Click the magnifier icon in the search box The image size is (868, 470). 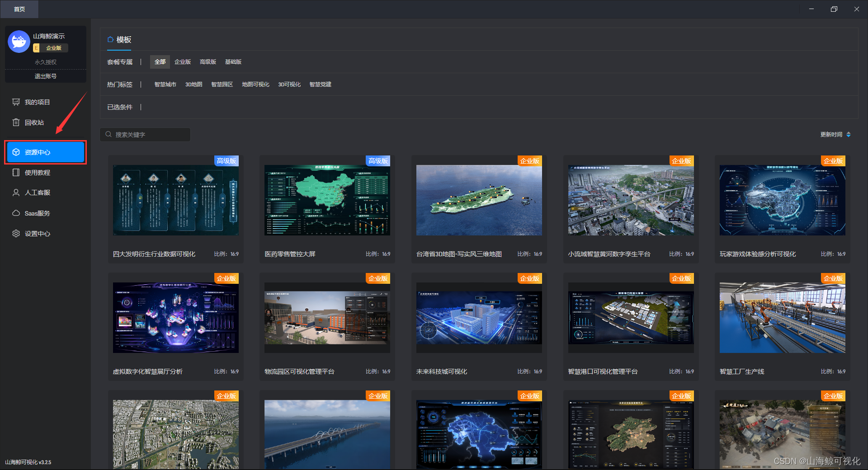[108, 134]
